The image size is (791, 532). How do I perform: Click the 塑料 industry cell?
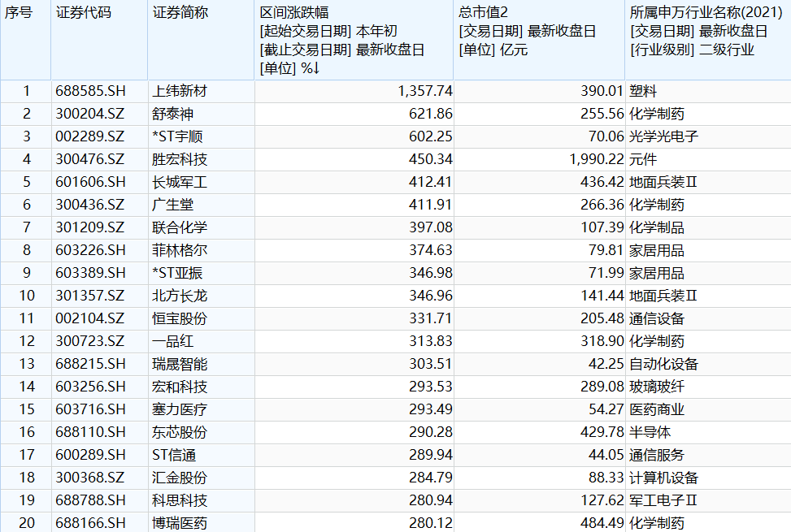coord(642,91)
